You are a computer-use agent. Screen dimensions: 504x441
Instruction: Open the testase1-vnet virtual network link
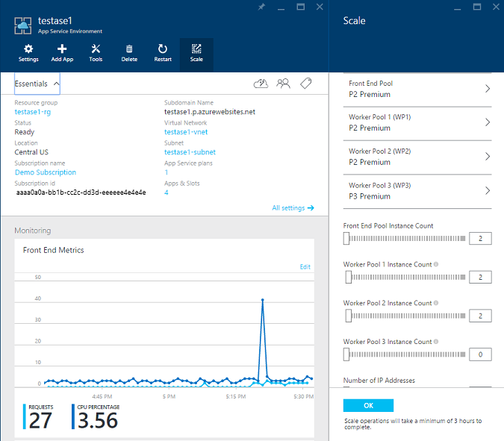[x=186, y=132]
